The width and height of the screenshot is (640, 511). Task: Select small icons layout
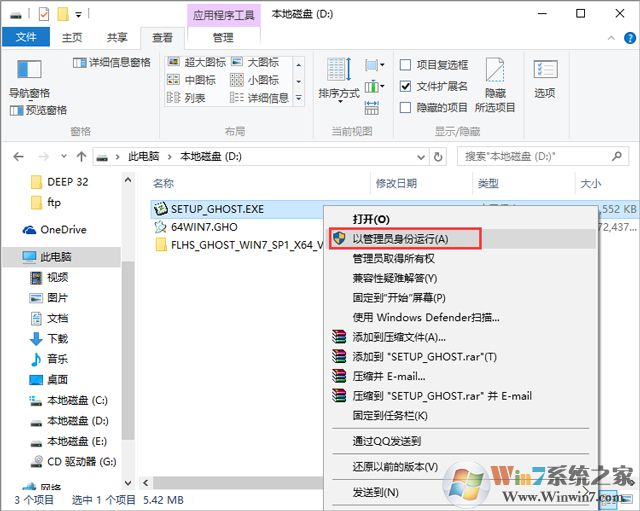[x=255, y=80]
